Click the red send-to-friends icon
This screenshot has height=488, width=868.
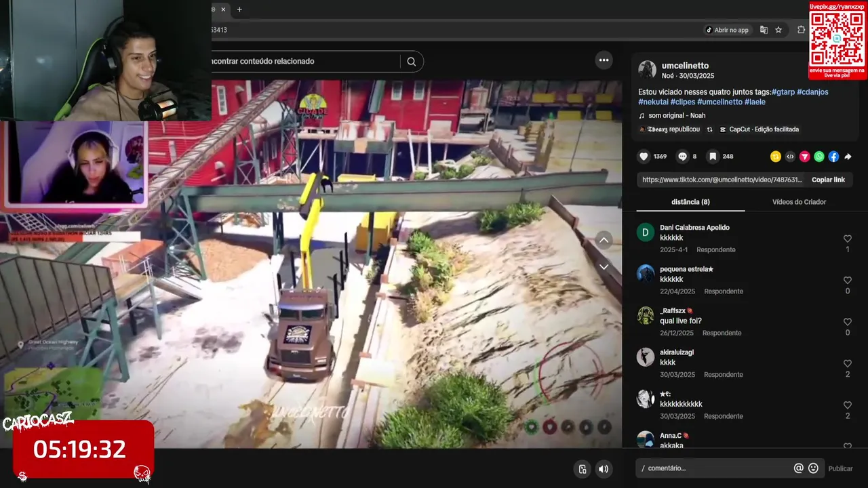(x=804, y=157)
